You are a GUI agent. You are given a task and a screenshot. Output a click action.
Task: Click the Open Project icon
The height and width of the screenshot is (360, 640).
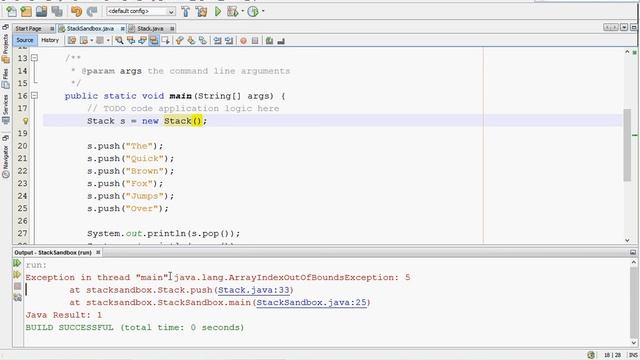click(x=41, y=11)
